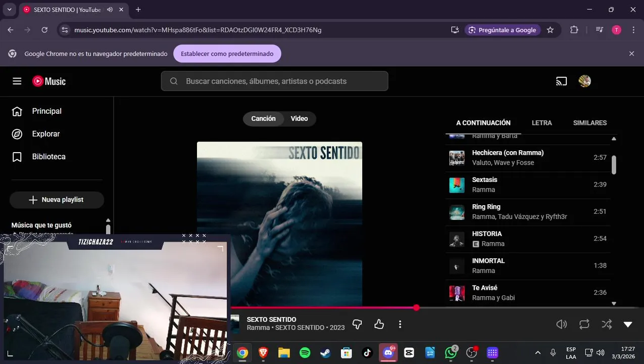Screen dimensions: 644x364
Task: Click the SEXTO SENTIDO album artwork
Action: pos(279,224)
